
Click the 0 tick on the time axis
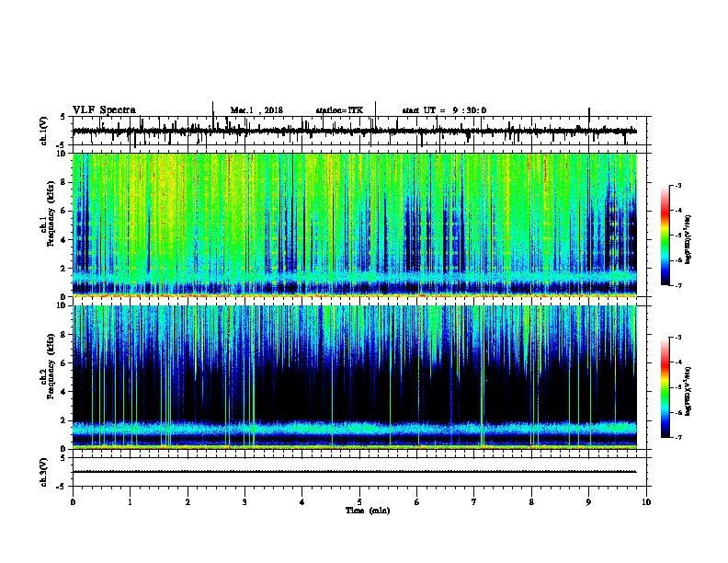(x=73, y=502)
